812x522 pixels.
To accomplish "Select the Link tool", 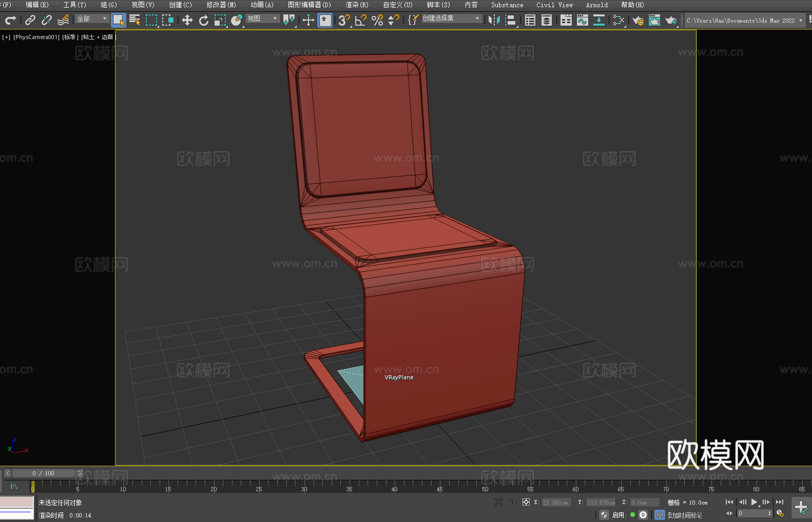I will [x=30, y=20].
